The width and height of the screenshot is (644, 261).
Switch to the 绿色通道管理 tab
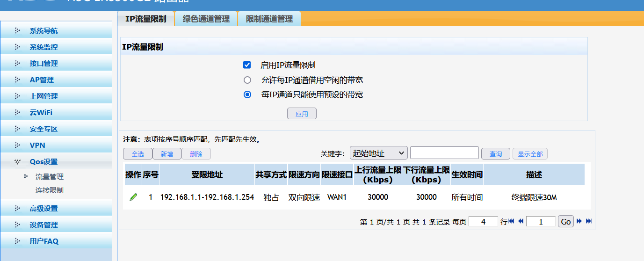point(206,19)
